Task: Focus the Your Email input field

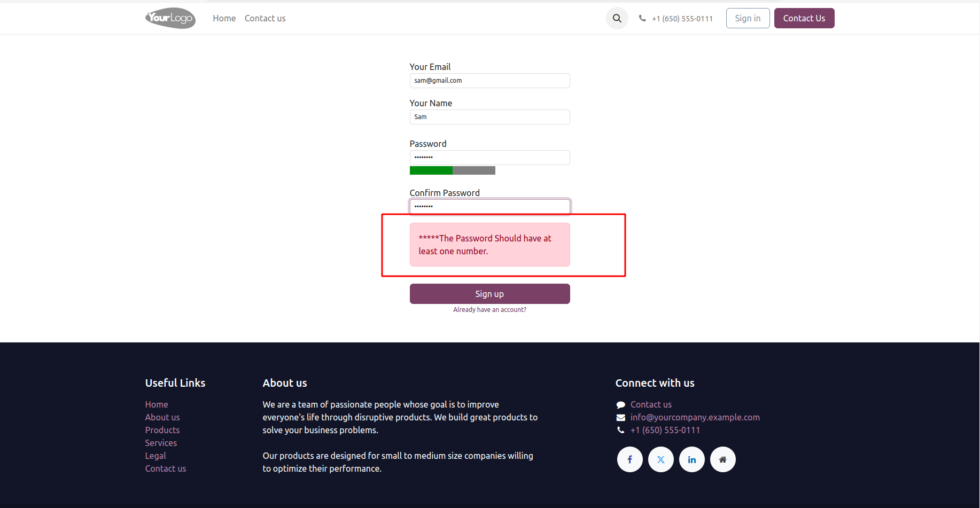Action: [489, 81]
